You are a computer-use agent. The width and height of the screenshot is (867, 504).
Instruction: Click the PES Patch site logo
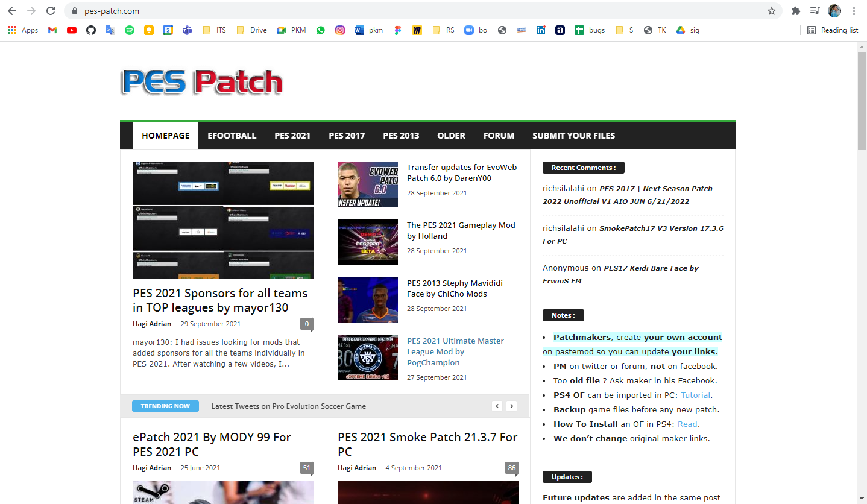click(x=201, y=82)
